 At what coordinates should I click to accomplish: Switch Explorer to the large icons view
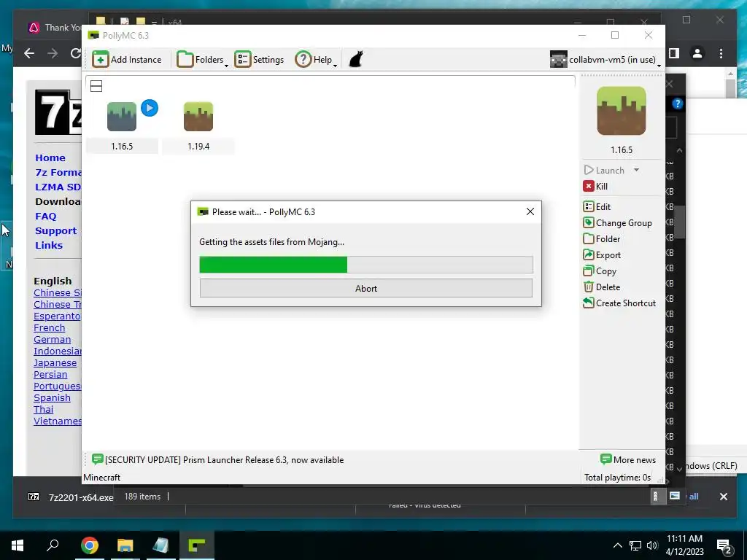click(675, 496)
